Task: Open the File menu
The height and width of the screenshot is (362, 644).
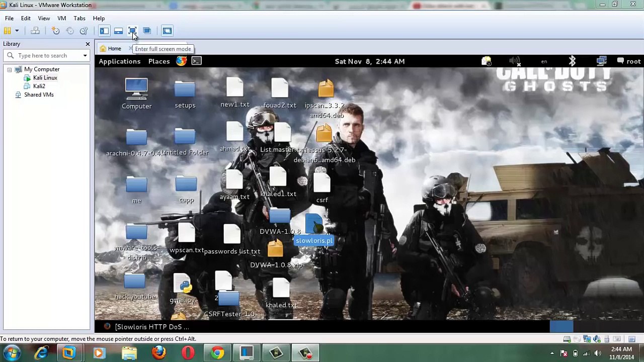Action: [9, 18]
